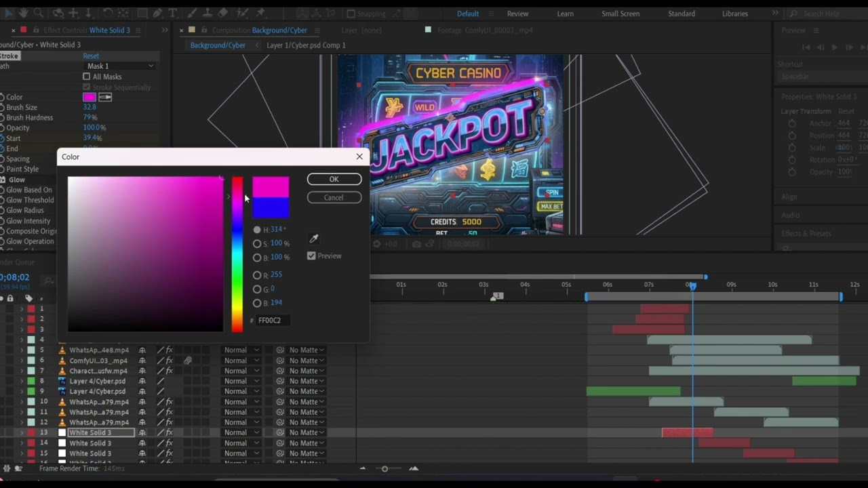The width and height of the screenshot is (868, 488).
Task: Select Blue B 194 radio button
Action: [257, 303]
